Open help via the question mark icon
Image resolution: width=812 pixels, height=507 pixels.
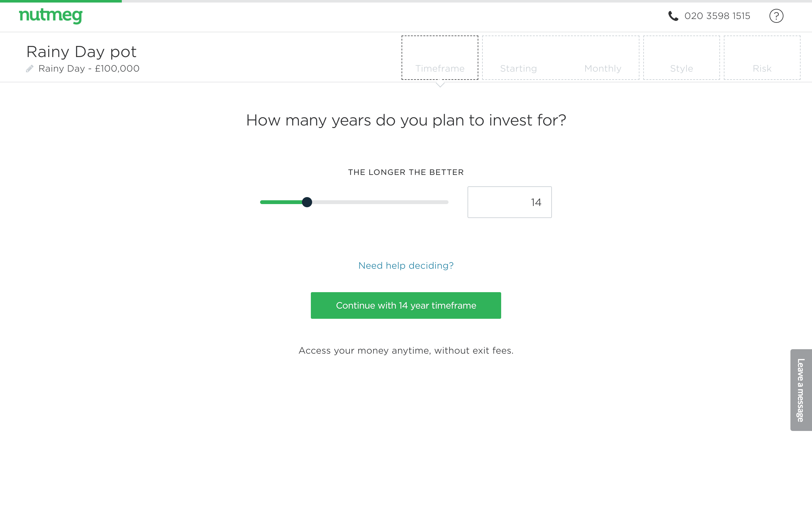click(x=776, y=16)
